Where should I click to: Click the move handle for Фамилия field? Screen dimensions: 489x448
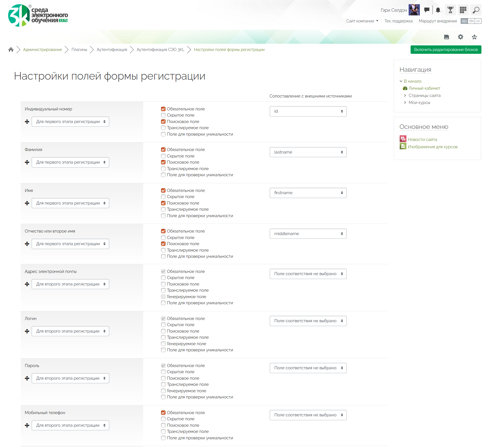point(27,163)
